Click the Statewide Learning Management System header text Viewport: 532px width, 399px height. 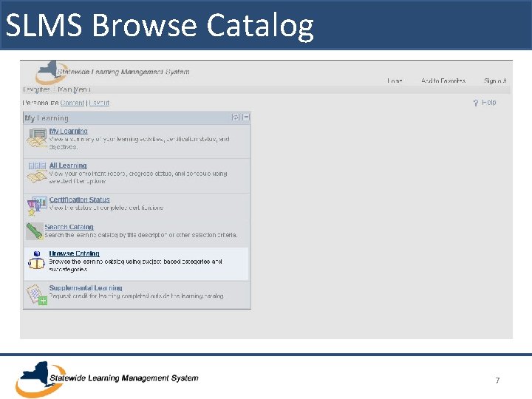(123, 72)
